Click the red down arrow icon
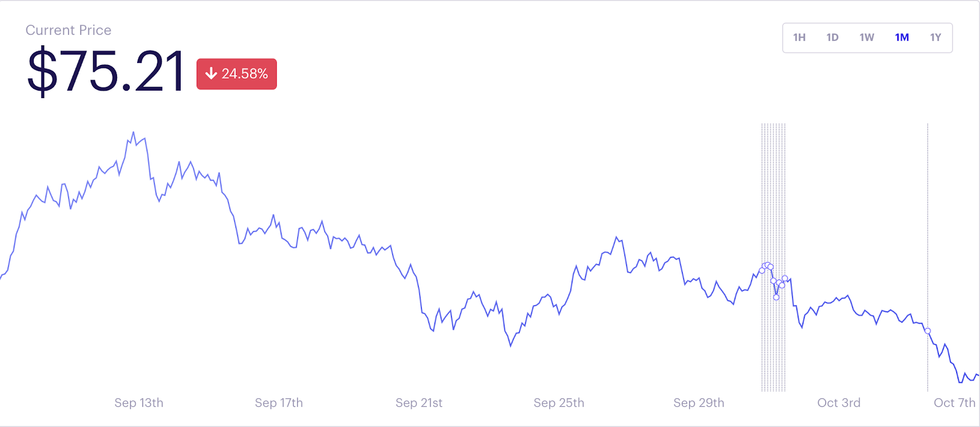 tap(212, 74)
